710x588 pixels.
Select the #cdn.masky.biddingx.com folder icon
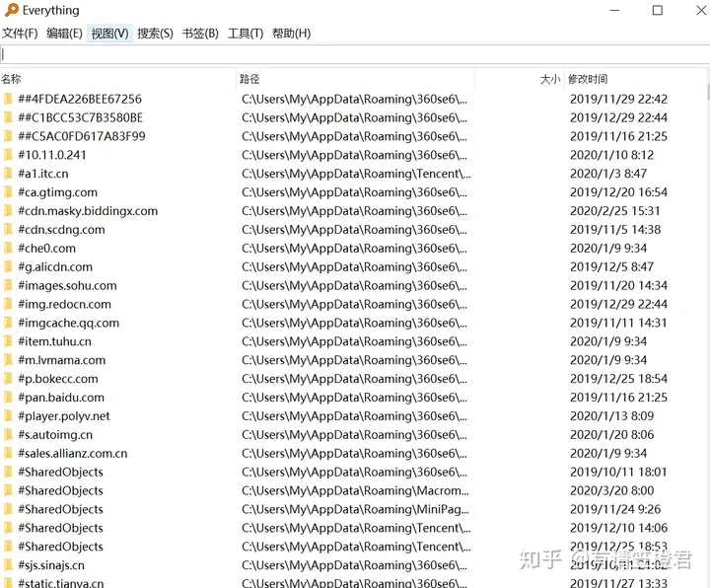click(8, 211)
